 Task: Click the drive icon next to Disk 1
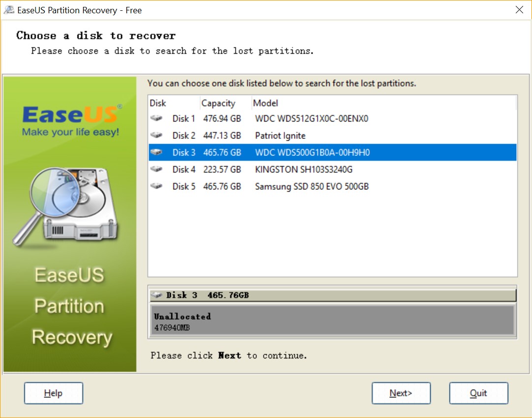tap(156, 119)
